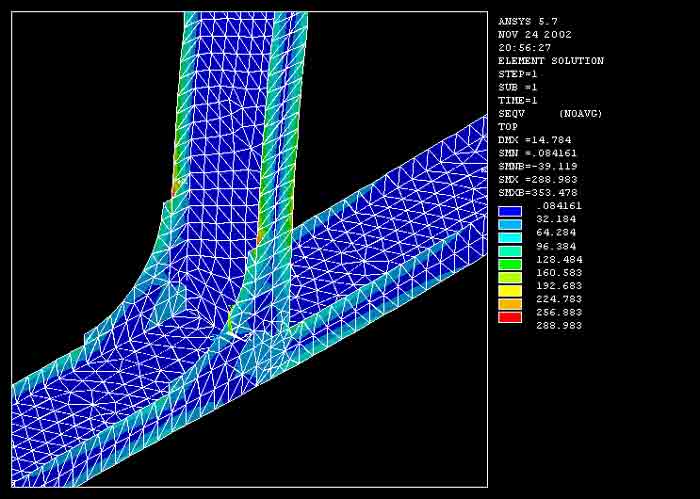The height and width of the screenshot is (499, 700).
Task: Click the SMX =288.983 value
Action: coord(538,179)
